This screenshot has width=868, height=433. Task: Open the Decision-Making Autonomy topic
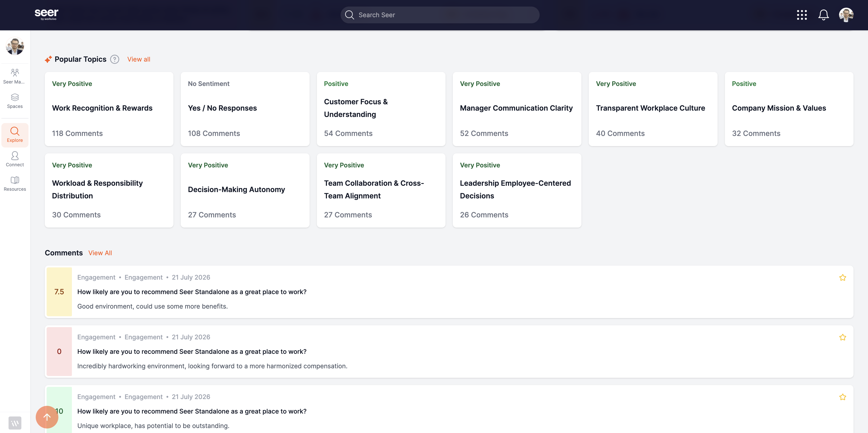[x=245, y=190]
